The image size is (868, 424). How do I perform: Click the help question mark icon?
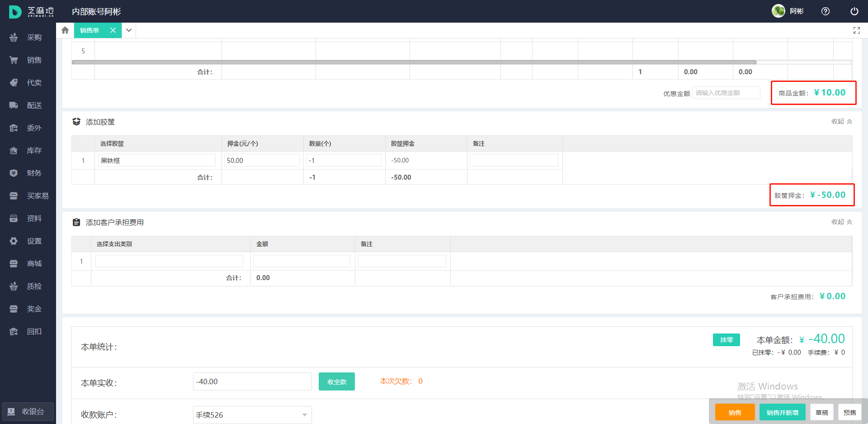pos(826,11)
